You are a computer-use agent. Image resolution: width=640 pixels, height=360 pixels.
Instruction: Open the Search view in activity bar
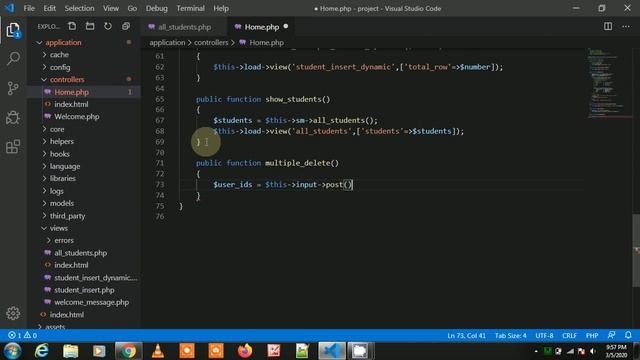[13, 59]
